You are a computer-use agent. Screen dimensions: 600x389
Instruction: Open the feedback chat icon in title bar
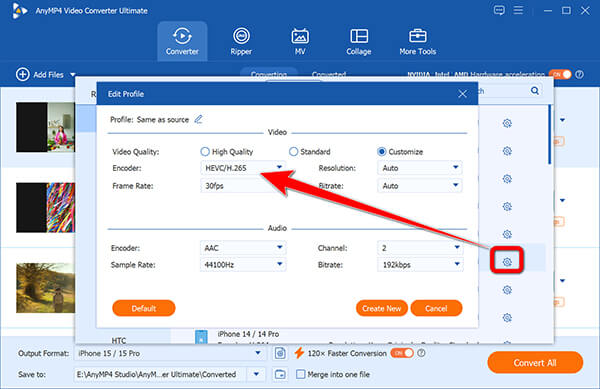499,10
